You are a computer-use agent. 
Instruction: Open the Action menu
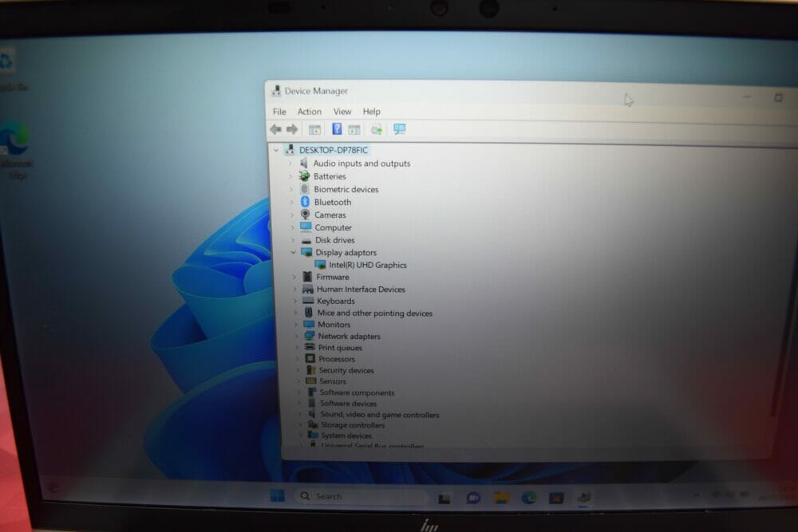coord(310,112)
